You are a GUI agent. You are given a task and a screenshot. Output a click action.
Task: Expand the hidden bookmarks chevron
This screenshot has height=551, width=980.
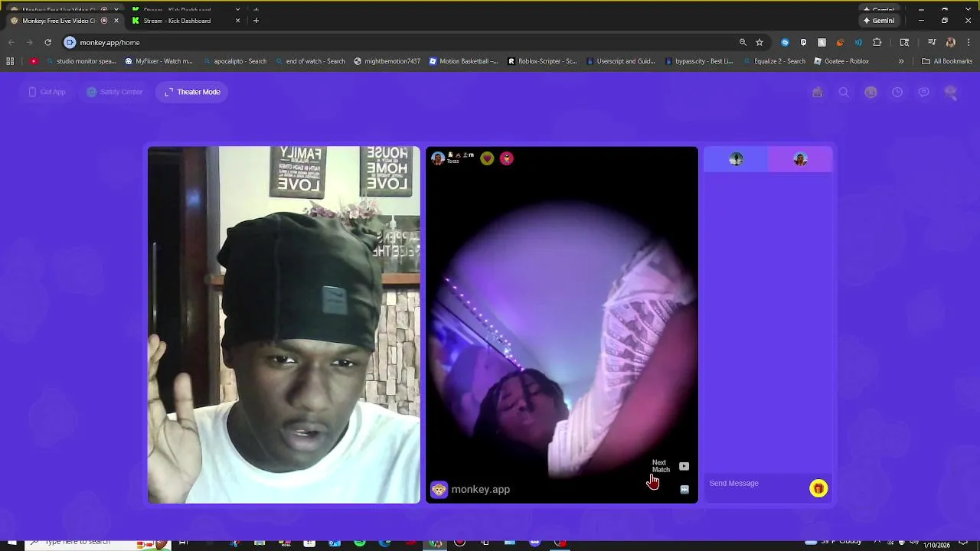(x=901, y=61)
